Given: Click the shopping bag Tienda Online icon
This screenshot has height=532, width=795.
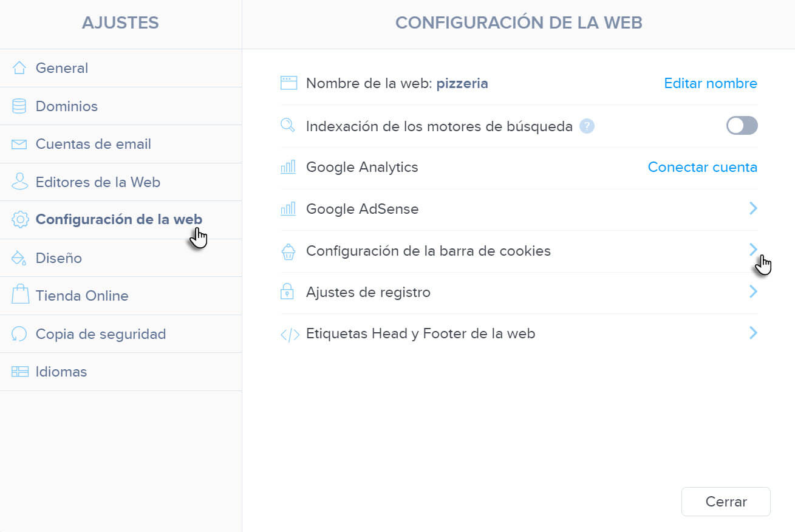Looking at the screenshot, I should 19,296.
